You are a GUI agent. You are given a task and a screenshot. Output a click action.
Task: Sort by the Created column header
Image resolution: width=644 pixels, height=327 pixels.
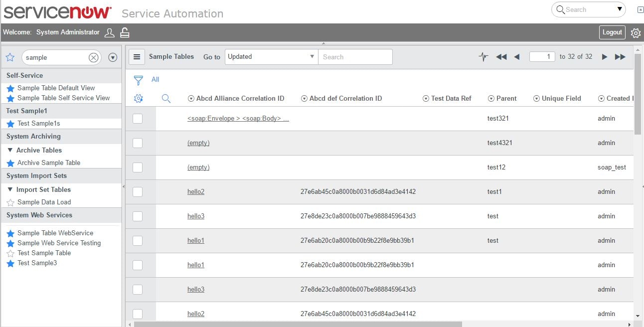[620, 99]
